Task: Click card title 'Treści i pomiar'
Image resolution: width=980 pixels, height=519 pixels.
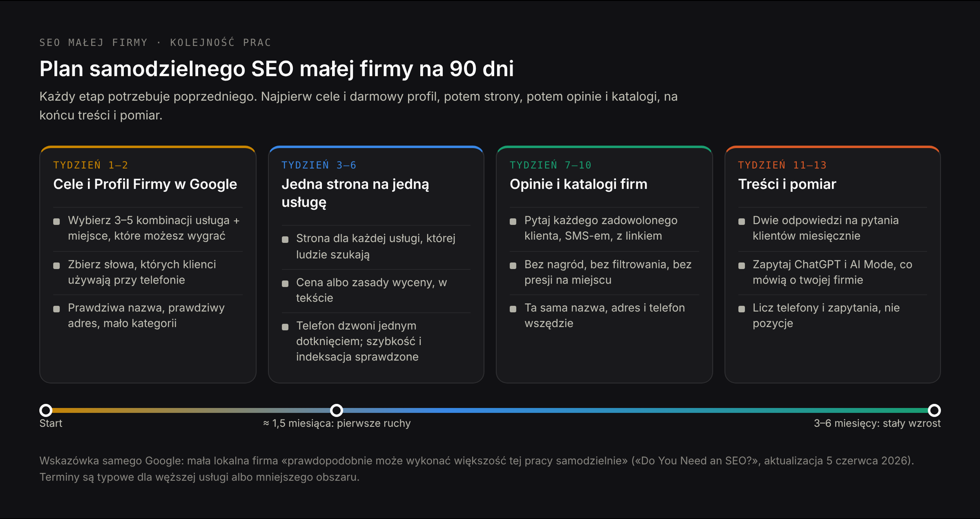Action: (x=787, y=184)
